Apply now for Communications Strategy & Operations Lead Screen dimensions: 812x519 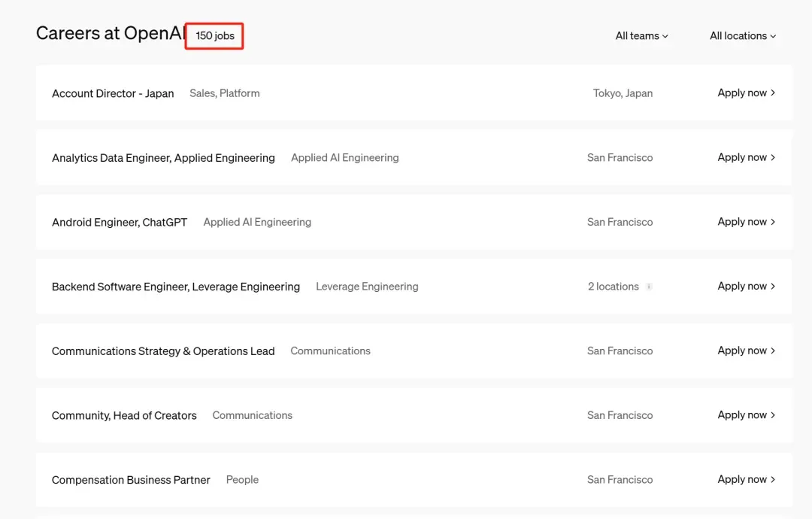point(746,351)
